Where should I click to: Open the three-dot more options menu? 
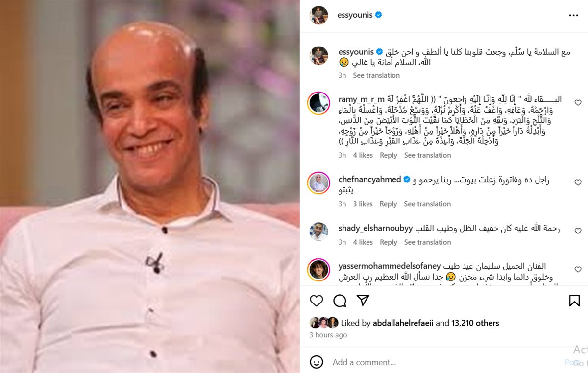pyautogui.click(x=573, y=16)
